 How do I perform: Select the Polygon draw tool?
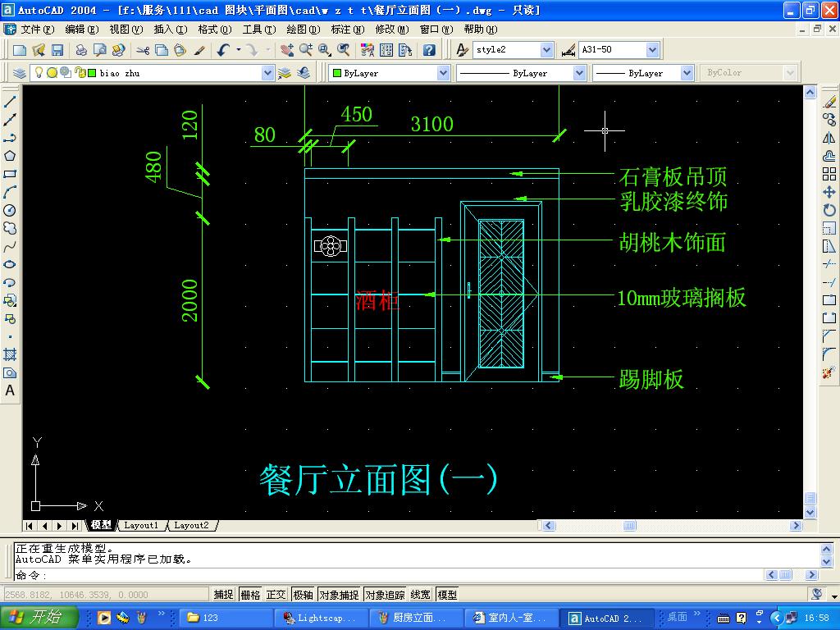point(10,156)
